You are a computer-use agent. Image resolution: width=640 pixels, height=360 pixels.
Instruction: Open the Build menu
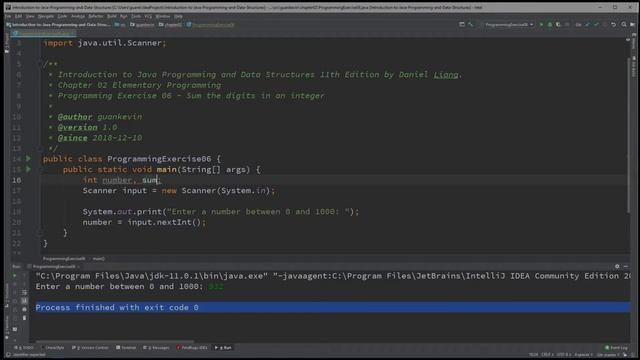click(111, 16)
